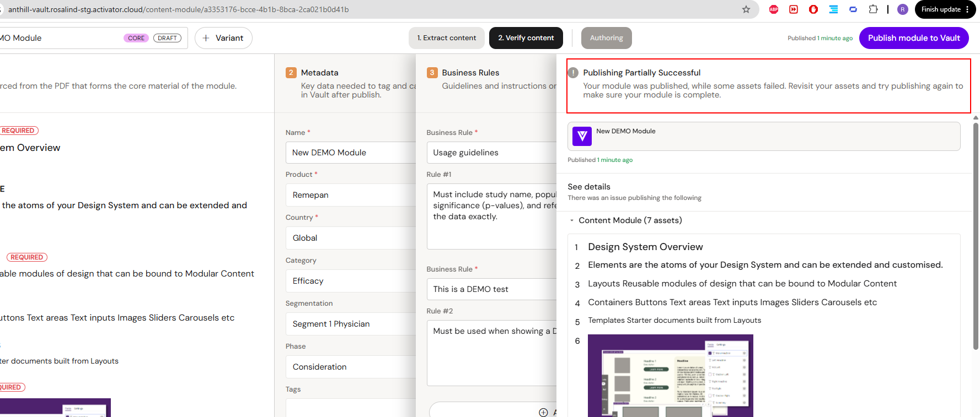This screenshot has width=980, height=417.
Task: Click the red fast-forward extension icon
Action: click(794, 9)
